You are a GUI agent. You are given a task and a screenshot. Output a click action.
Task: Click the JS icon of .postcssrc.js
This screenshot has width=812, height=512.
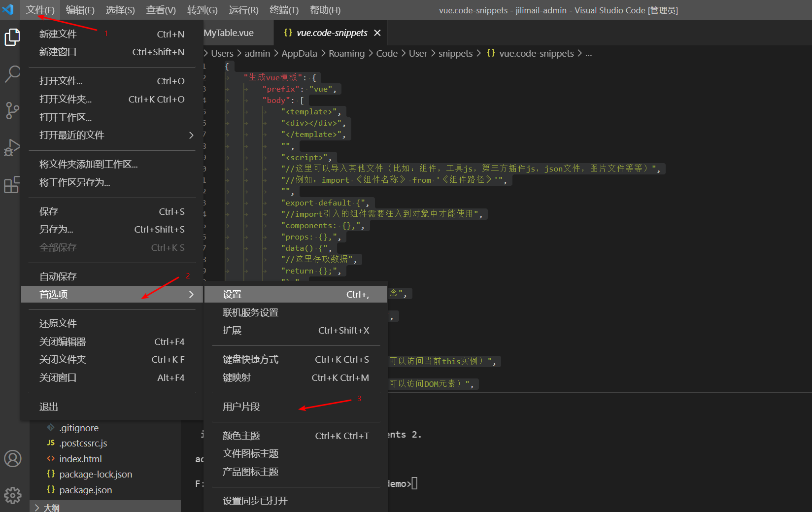pos(51,443)
